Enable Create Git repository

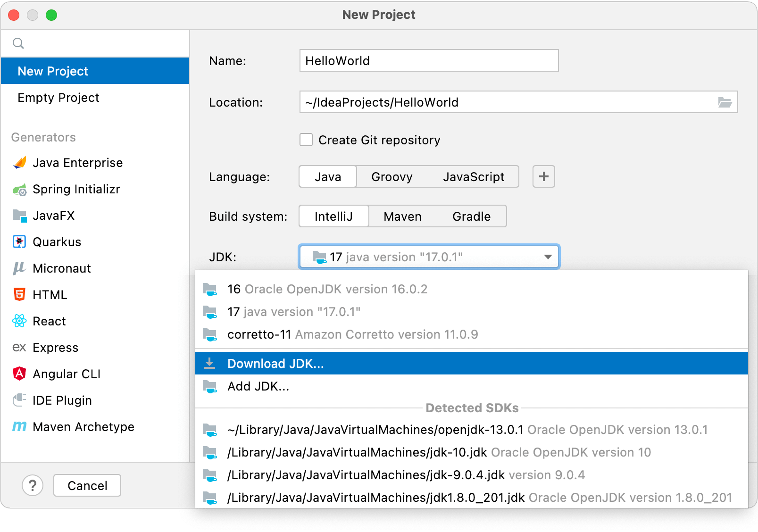tap(306, 140)
